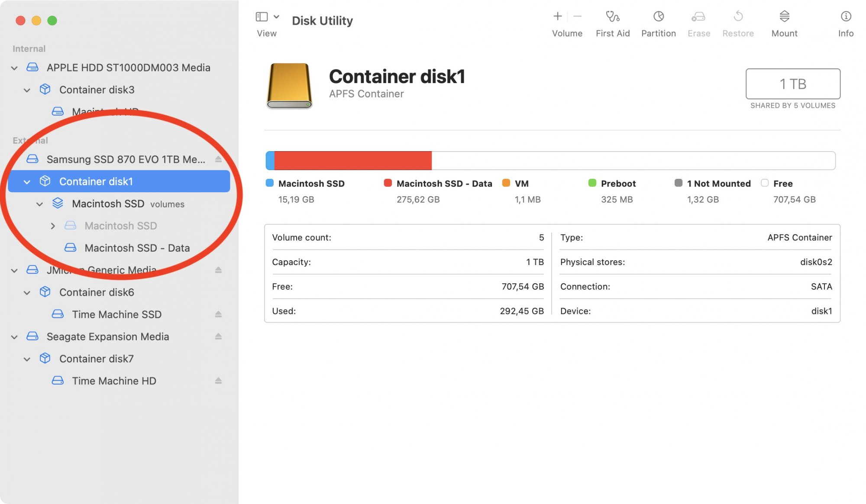Viewport: 866px width, 504px height.
Task: Collapse the Container disk1 tree item
Action: click(x=27, y=182)
